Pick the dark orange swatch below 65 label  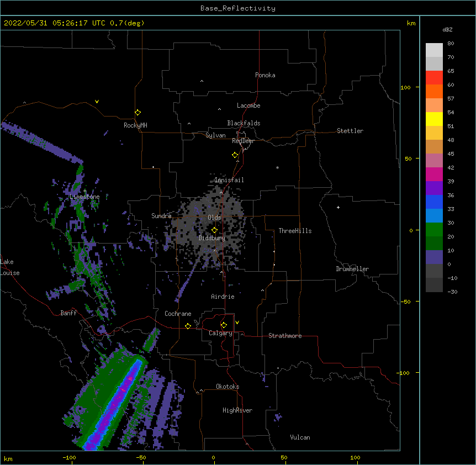click(x=434, y=91)
